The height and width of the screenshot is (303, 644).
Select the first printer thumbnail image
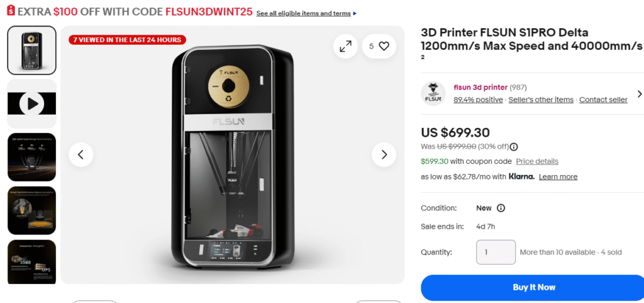pyautogui.click(x=31, y=50)
